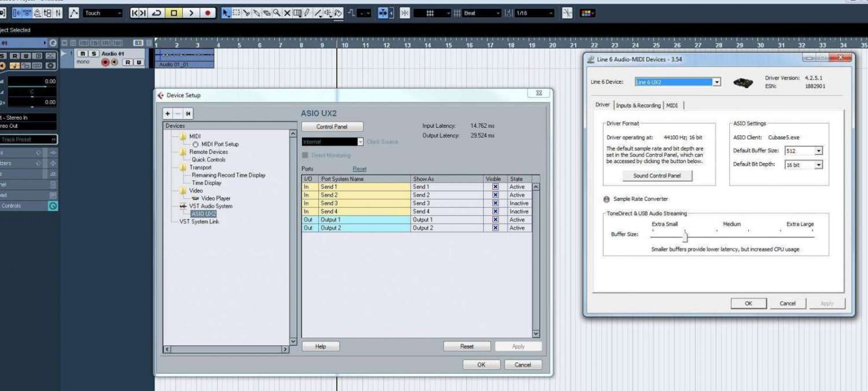This screenshot has height=391, width=868.
Task: Open the Default Bit Depth dropdown
Action: [818, 165]
